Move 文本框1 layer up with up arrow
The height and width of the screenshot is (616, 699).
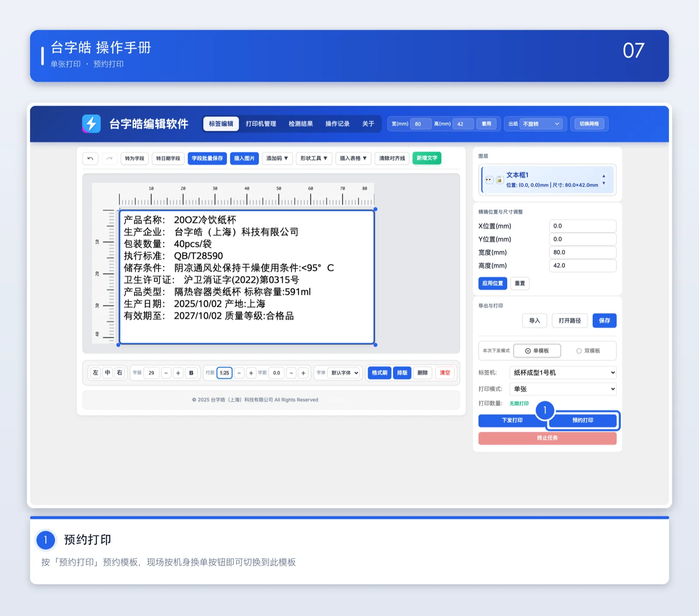pos(604,176)
